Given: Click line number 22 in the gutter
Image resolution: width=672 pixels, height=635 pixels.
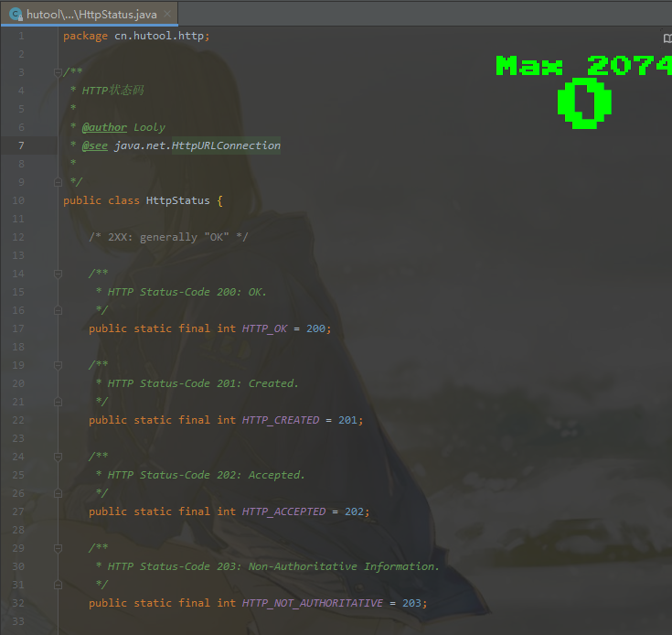Looking at the screenshot, I should click(x=19, y=420).
